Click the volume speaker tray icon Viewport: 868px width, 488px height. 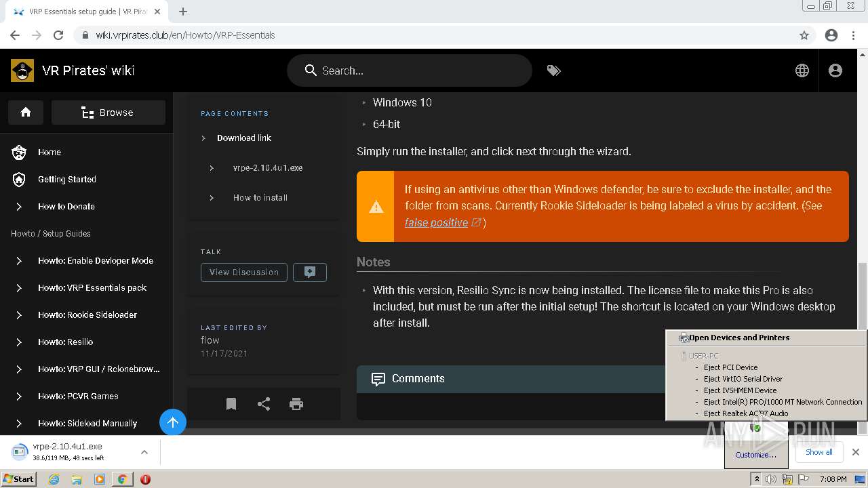coord(771,479)
